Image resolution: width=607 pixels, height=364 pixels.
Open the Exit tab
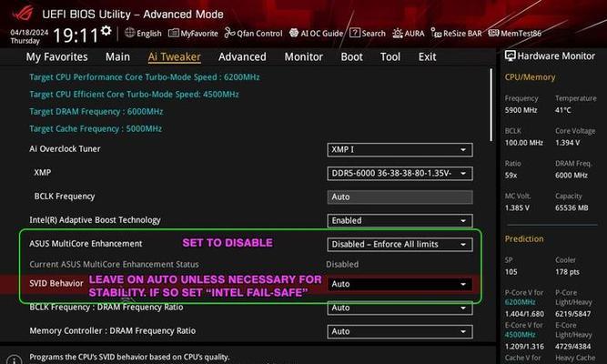pos(427,57)
